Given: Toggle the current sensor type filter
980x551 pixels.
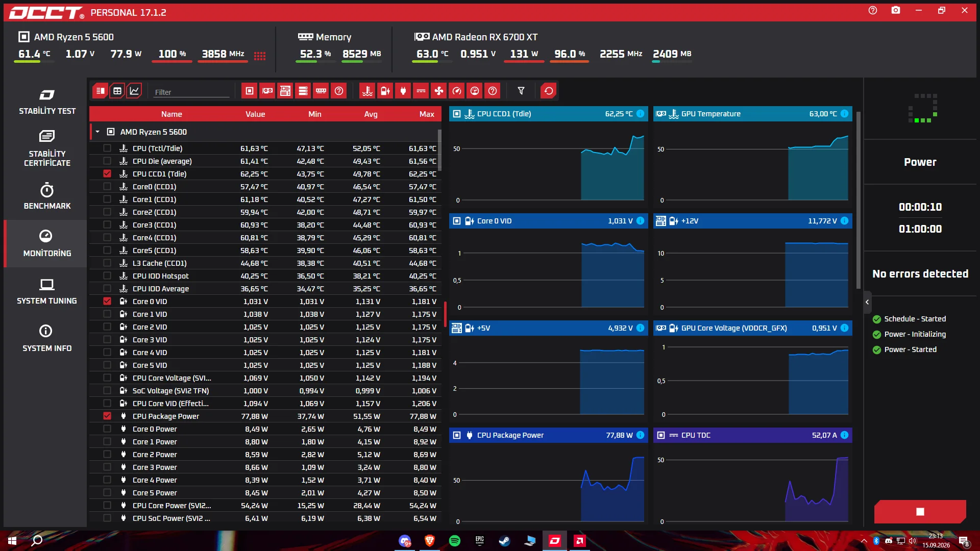Looking at the screenshot, I should tap(421, 91).
